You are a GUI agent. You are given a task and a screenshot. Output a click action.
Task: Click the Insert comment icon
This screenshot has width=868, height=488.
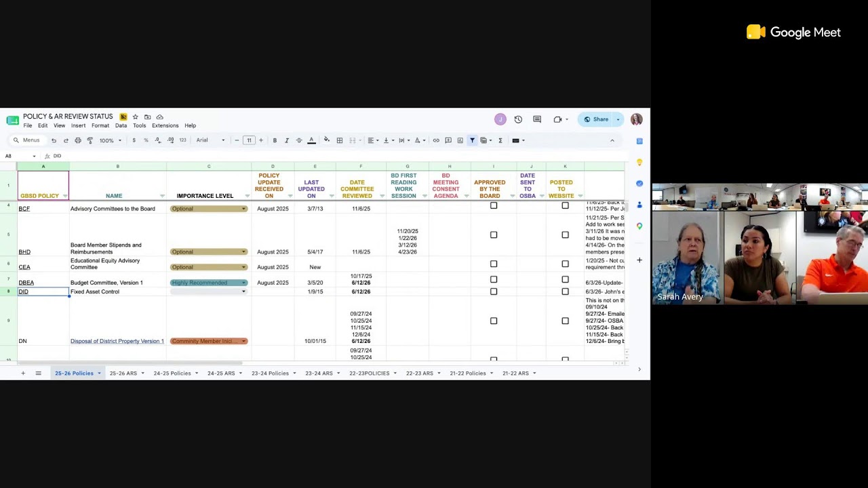tap(448, 140)
